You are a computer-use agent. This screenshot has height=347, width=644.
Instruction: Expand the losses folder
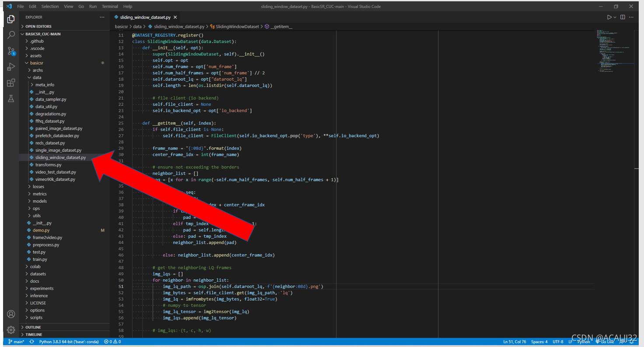click(38, 187)
